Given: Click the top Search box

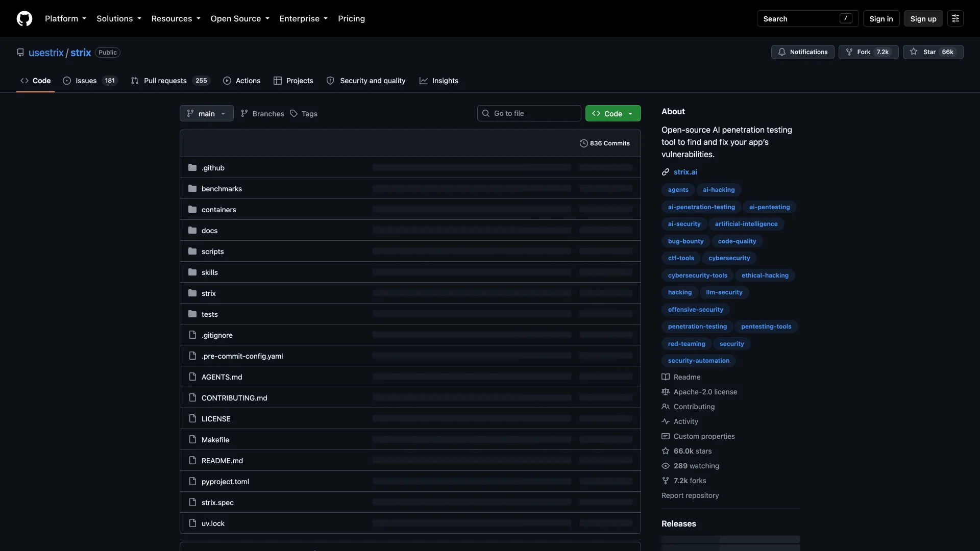Looking at the screenshot, I should pyautogui.click(x=807, y=18).
